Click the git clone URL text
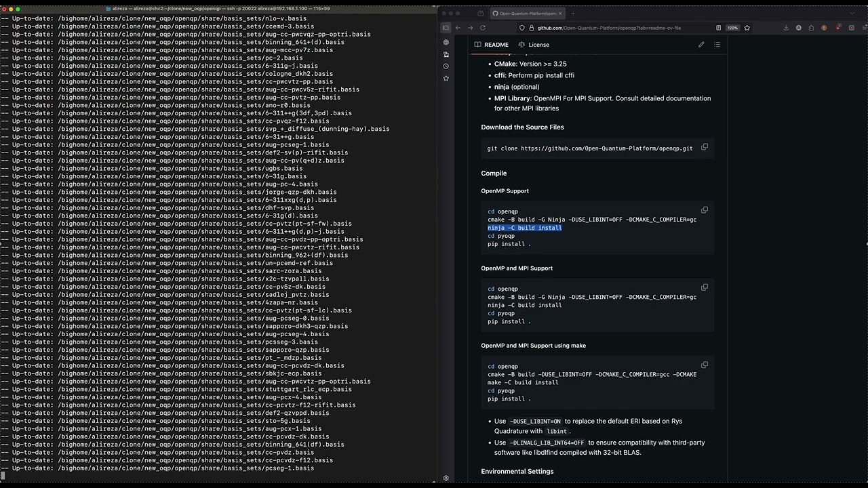Screen dimensions: 868x488 tap(607, 148)
